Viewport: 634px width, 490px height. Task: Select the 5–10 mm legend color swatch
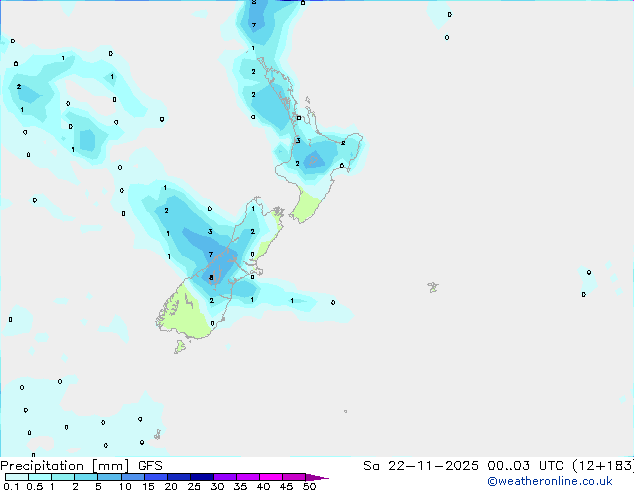[x=109, y=477]
